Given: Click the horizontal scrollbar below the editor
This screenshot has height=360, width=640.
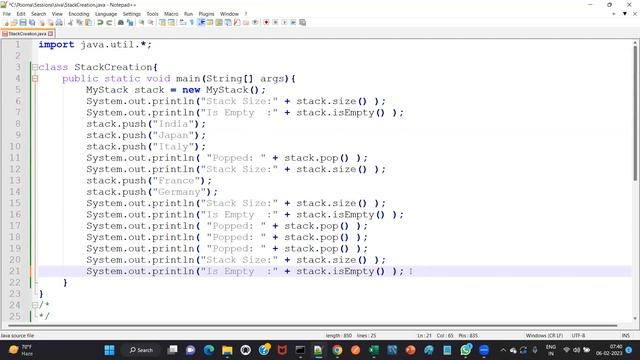Looking at the screenshot, I should tap(312, 326).
